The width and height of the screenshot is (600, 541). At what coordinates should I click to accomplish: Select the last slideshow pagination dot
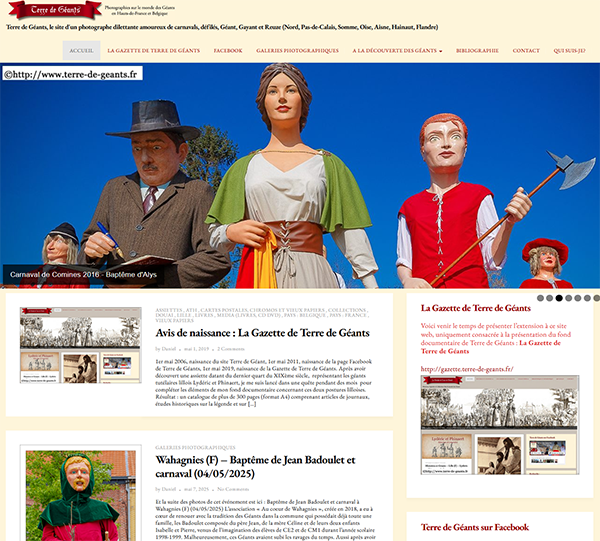click(x=595, y=298)
